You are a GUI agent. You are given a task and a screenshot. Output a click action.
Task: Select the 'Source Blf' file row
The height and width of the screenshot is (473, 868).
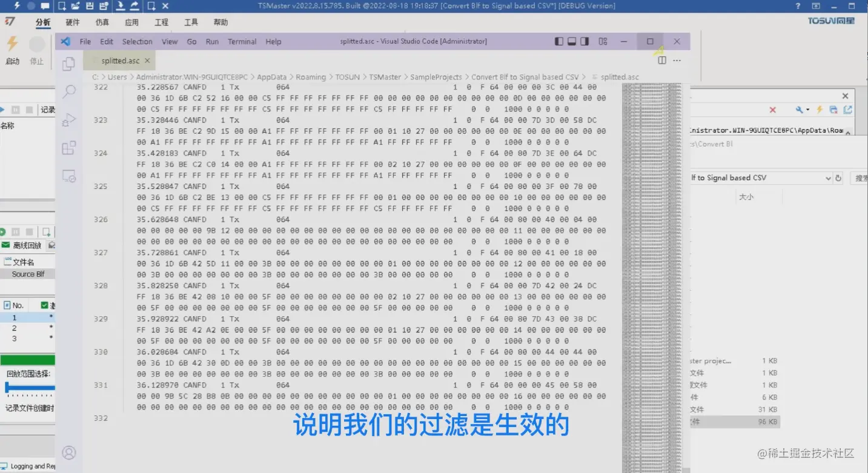pyautogui.click(x=28, y=274)
